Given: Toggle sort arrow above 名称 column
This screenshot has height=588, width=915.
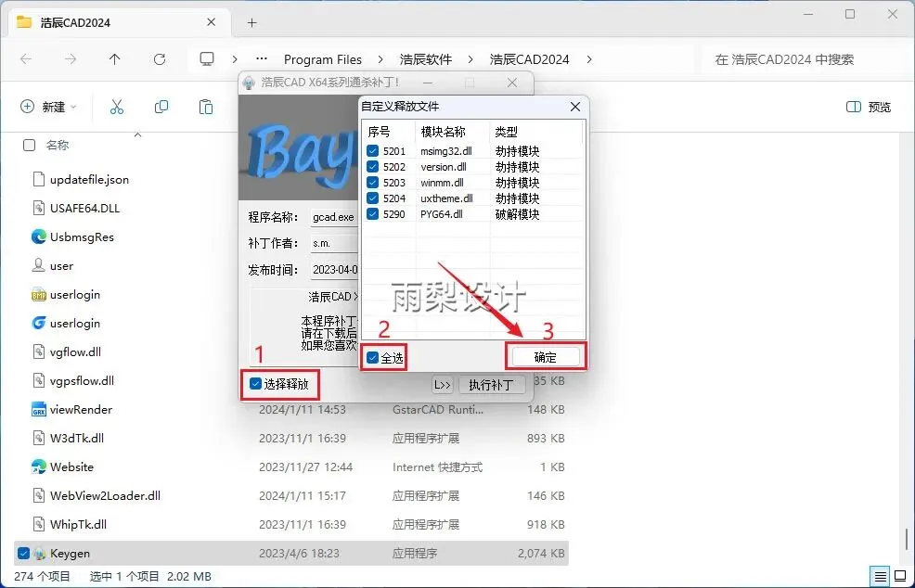Looking at the screenshot, I should coord(137,134).
